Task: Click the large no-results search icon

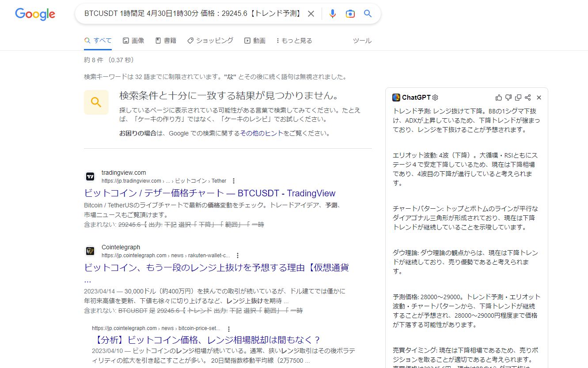Action: coord(96,102)
